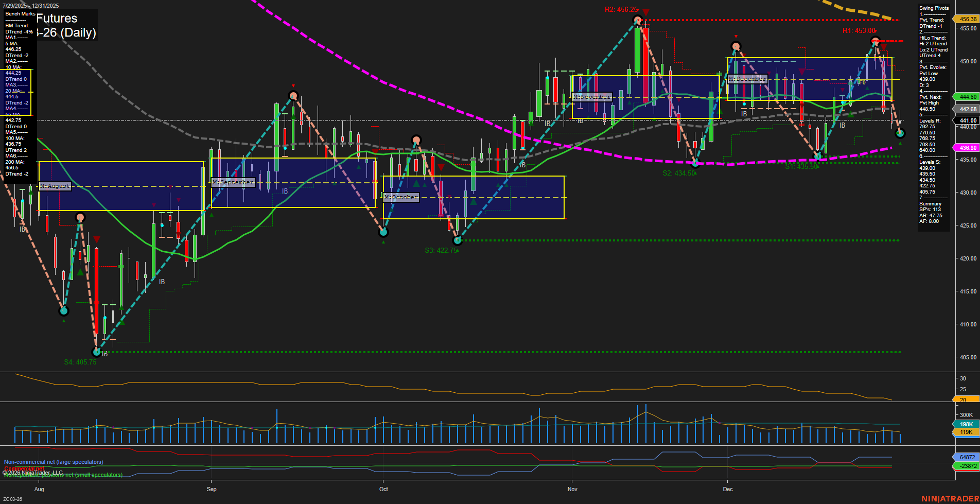Select the red sell-arrow marker above the R2 peak
980x504 pixels.
point(645,11)
